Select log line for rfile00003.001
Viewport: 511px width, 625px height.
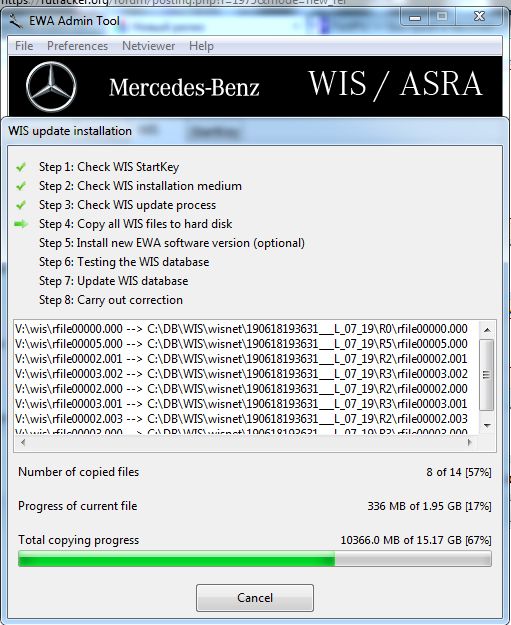click(241, 404)
